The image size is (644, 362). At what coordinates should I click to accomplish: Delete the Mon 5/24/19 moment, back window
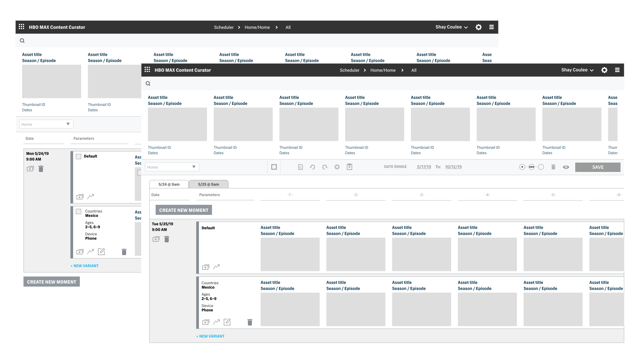[41, 169]
